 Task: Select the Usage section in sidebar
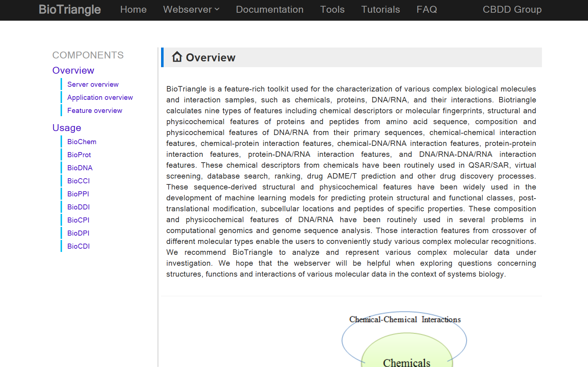(x=67, y=128)
